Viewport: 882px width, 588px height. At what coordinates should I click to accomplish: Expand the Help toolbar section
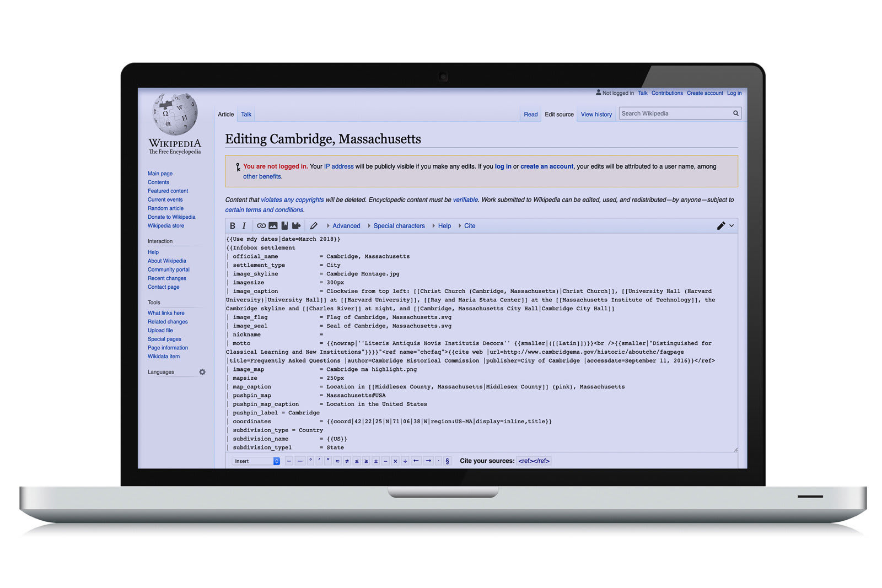(442, 226)
